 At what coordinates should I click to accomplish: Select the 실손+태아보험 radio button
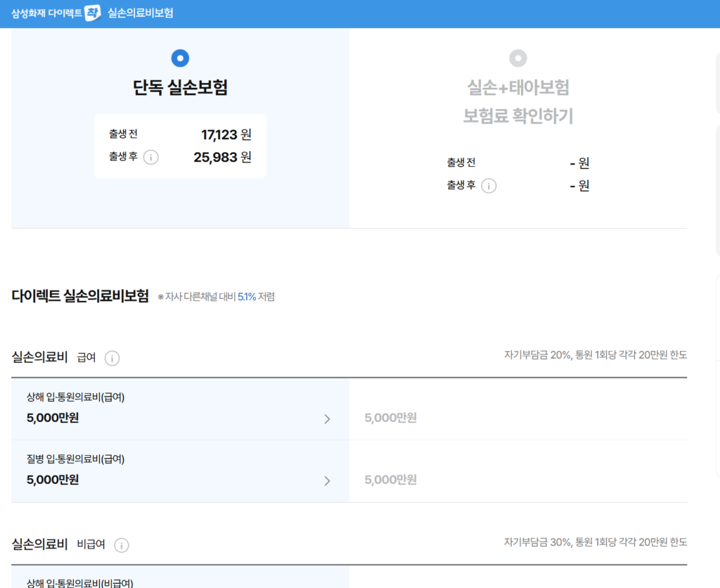point(518,58)
